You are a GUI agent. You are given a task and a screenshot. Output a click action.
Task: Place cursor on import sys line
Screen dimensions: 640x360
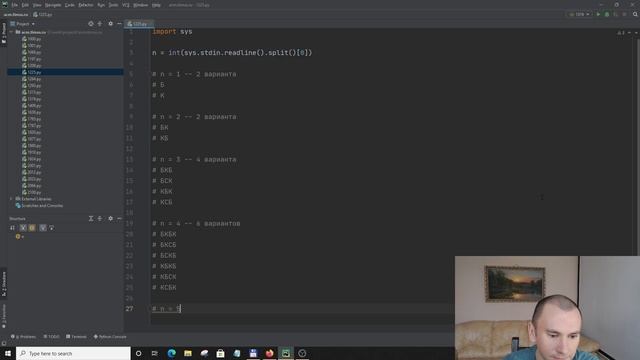click(x=172, y=31)
